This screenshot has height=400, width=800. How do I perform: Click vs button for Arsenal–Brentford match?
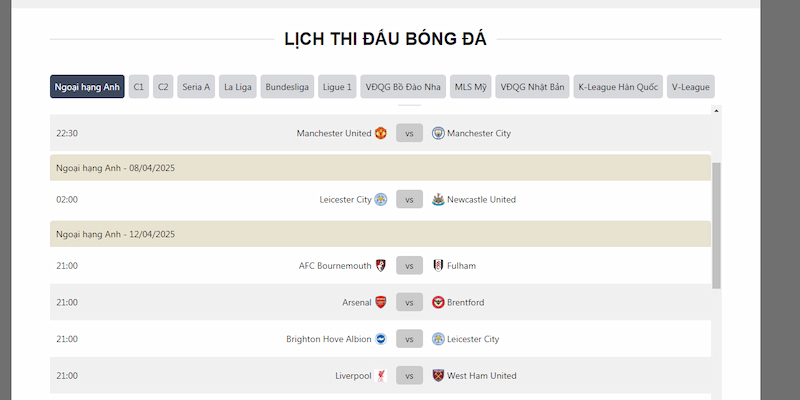pyautogui.click(x=409, y=303)
